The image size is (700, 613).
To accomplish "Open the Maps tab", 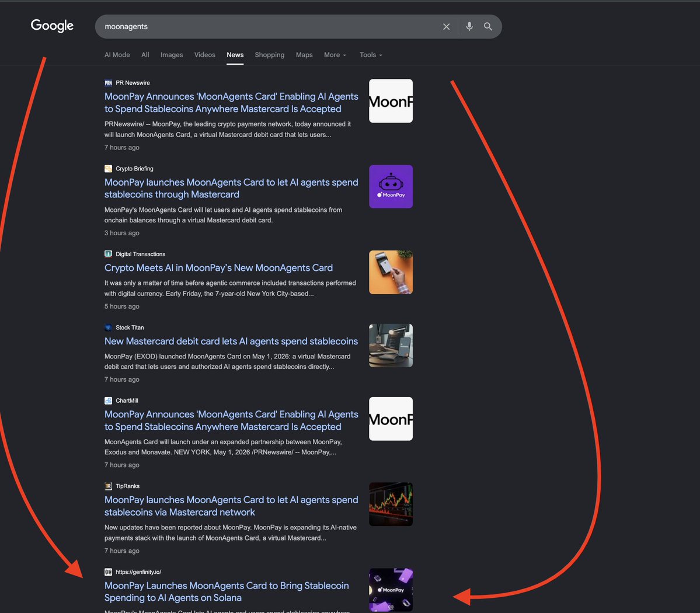I will (x=304, y=55).
